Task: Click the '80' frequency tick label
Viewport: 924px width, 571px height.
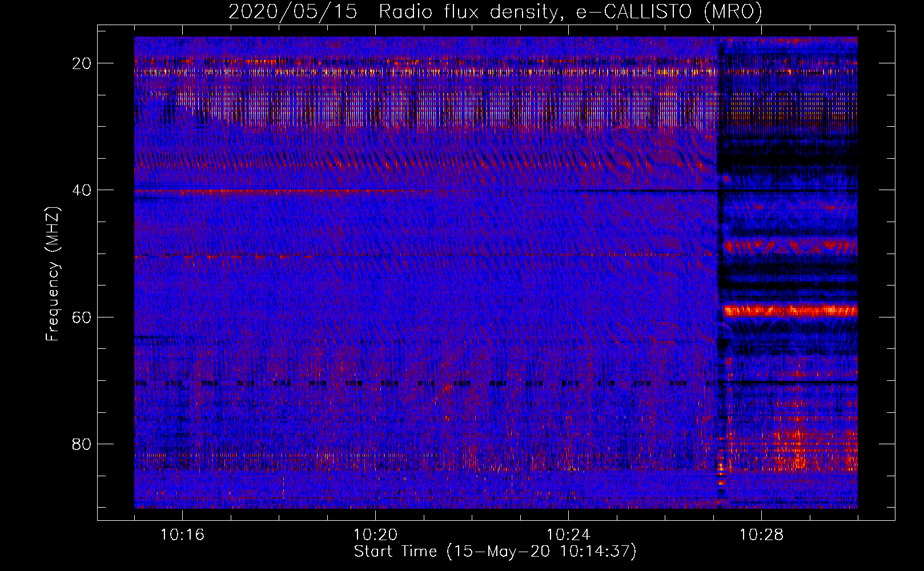Action: coord(82,444)
